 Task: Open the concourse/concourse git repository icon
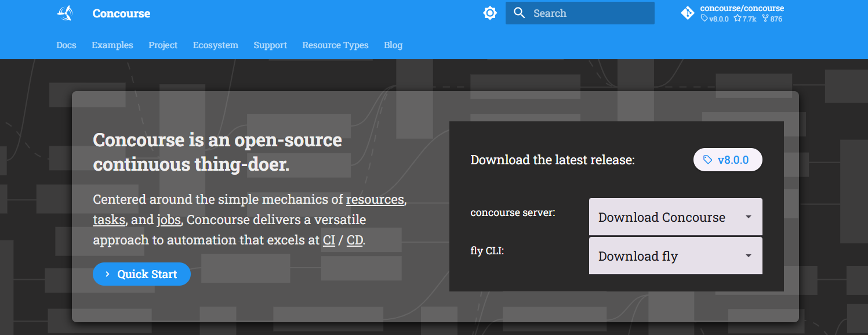click(688, 13)
